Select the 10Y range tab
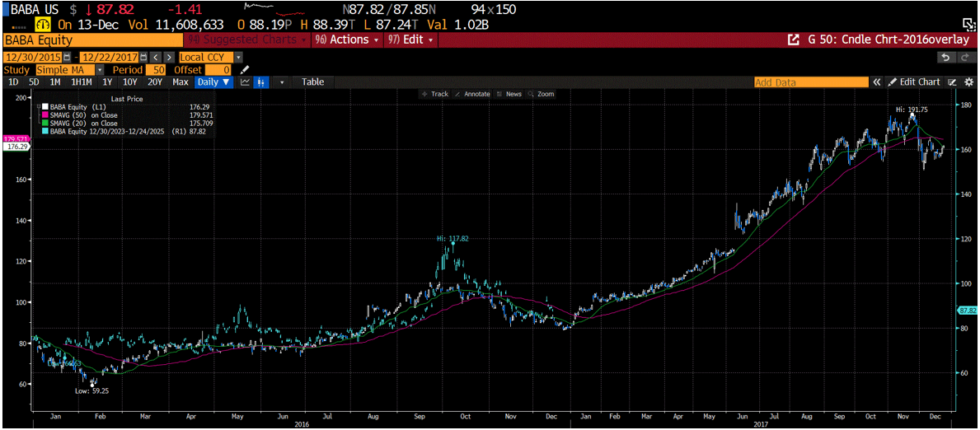 point(130,82)
